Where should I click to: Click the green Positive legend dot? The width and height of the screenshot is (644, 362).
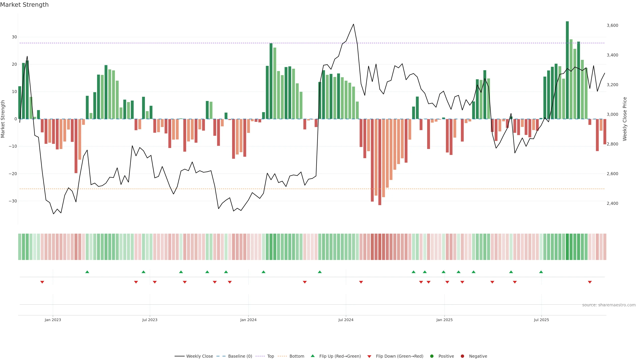pyautogui.click(x=432, y=356)
